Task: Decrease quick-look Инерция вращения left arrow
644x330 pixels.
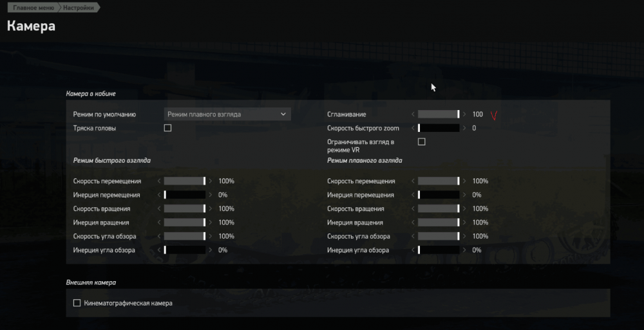Action: click(159, 223)
